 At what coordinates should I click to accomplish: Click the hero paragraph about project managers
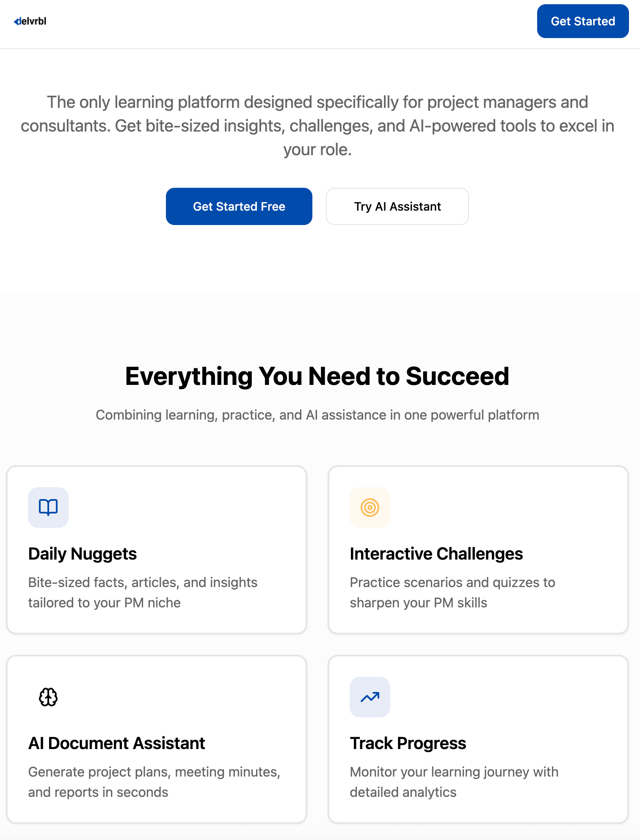pyautogui.click(x=317, y=126)
